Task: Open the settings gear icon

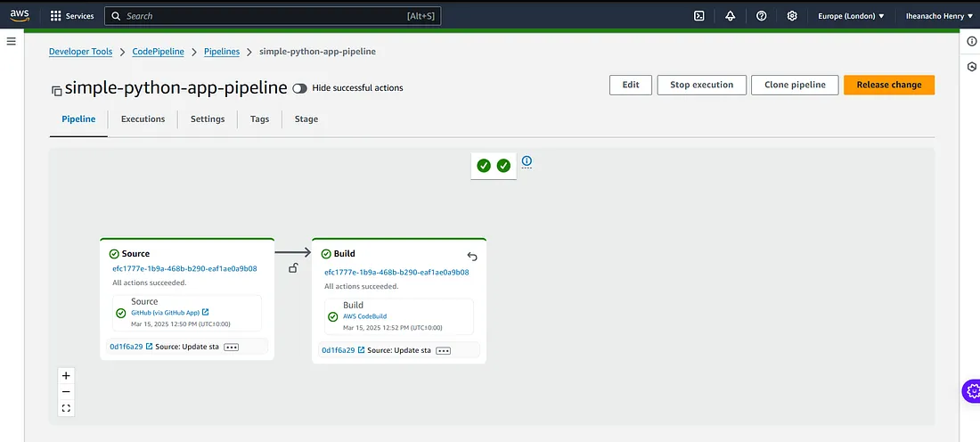Action: pyautogui.click(x=792, y=16)
